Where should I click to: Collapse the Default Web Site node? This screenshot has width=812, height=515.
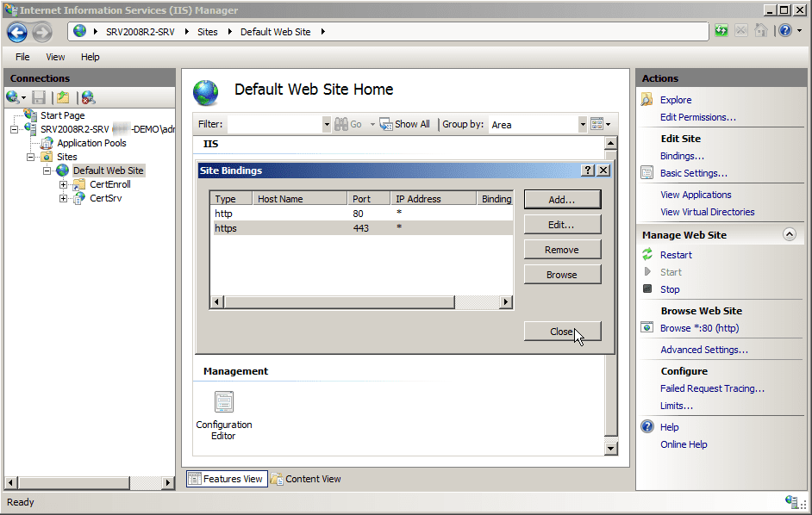(x=47, y=171)
